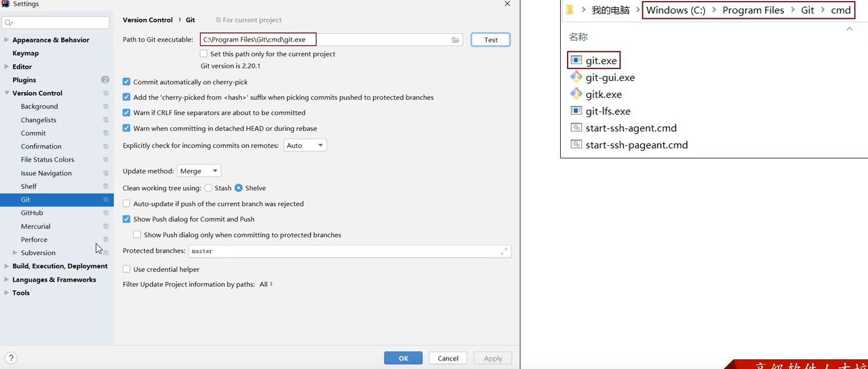
Task: Click the project-level icon beside GitHub
Action: pos(106,213)
